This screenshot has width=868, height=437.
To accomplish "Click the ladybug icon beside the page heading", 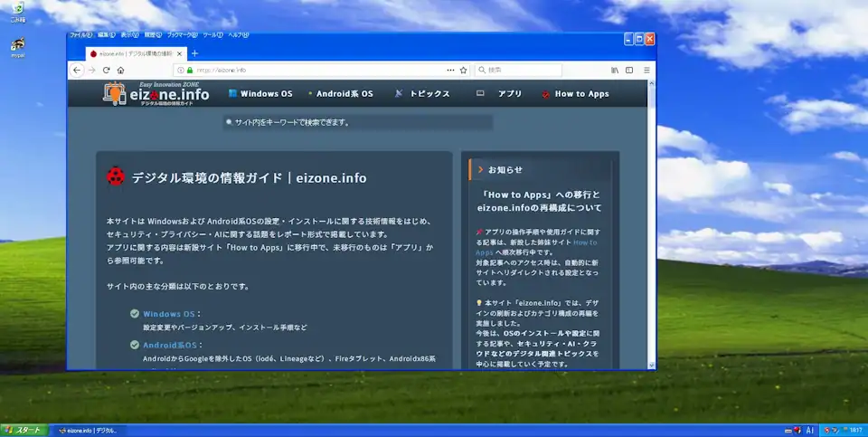I will (116, 176).
